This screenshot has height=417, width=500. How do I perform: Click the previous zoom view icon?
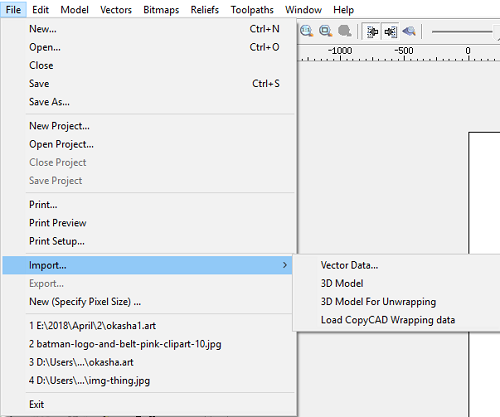click(x=409, y=31)
